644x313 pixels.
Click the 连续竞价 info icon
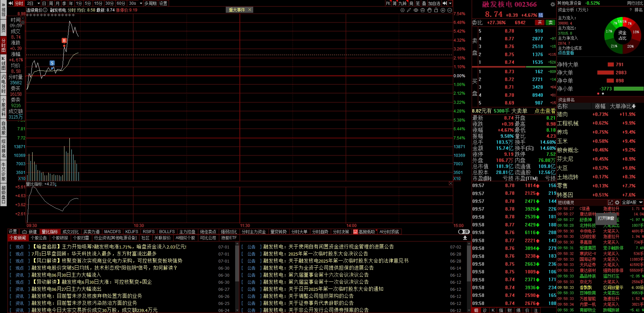pos(45,10)
